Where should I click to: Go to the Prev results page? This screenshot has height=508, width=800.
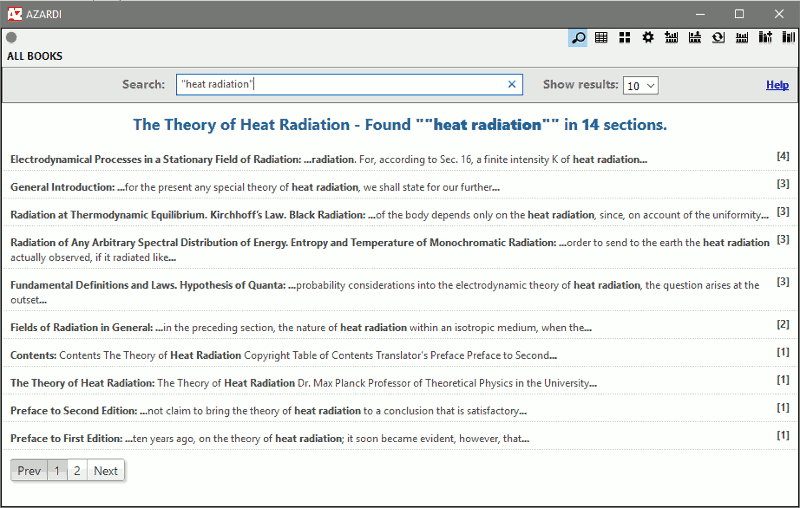click(x=29, y=471)
